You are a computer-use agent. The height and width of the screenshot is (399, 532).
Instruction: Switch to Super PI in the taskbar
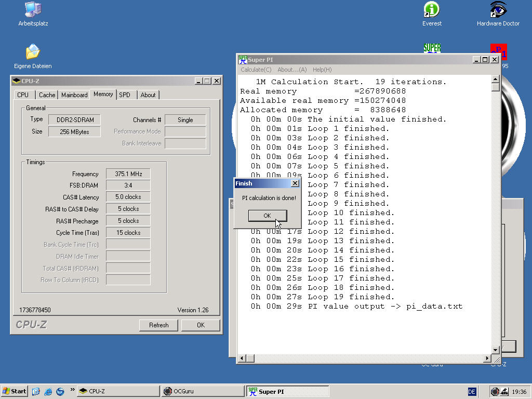tap(288, 391)
